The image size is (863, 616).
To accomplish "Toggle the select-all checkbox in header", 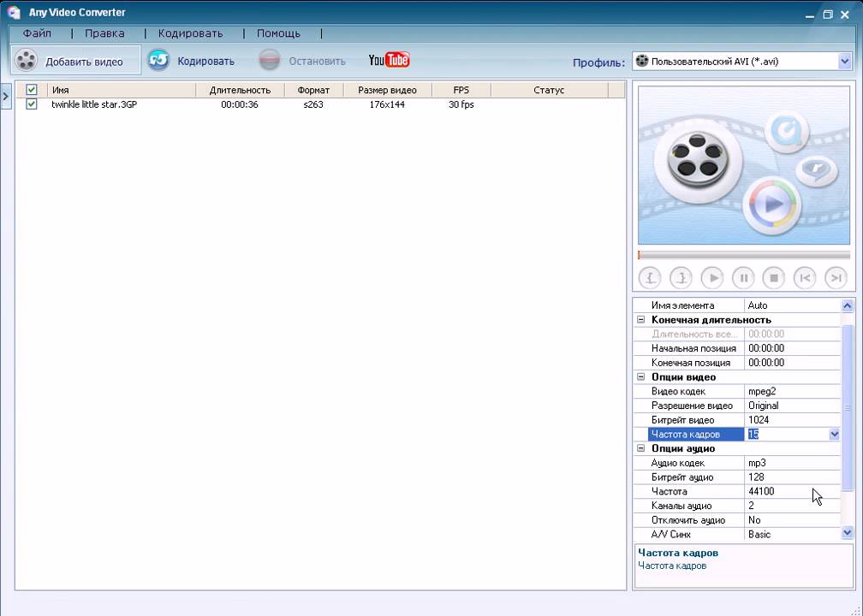I will point(32,90).
